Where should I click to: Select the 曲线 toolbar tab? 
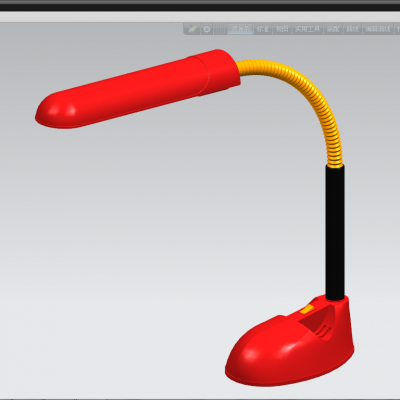(352, 29)
